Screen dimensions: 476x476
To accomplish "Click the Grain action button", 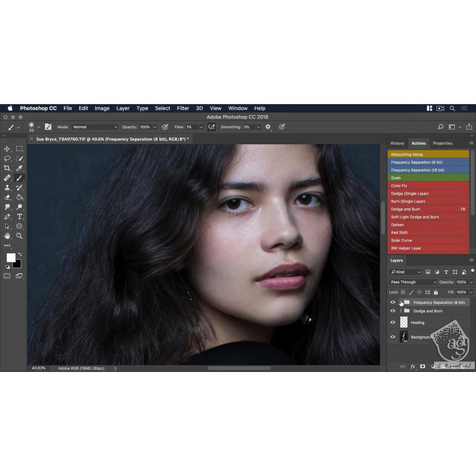I will 428,178.
